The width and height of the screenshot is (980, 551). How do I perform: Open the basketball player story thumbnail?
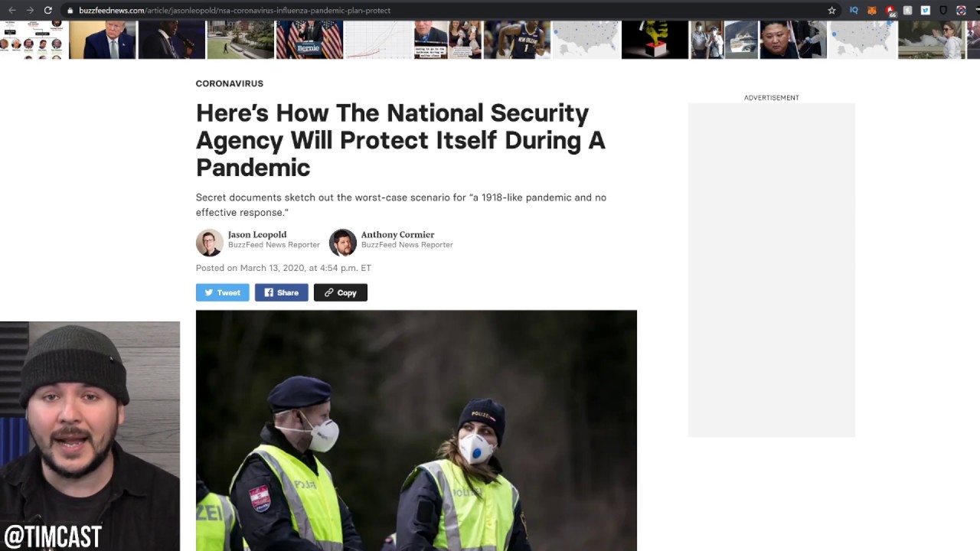[516, 39]
